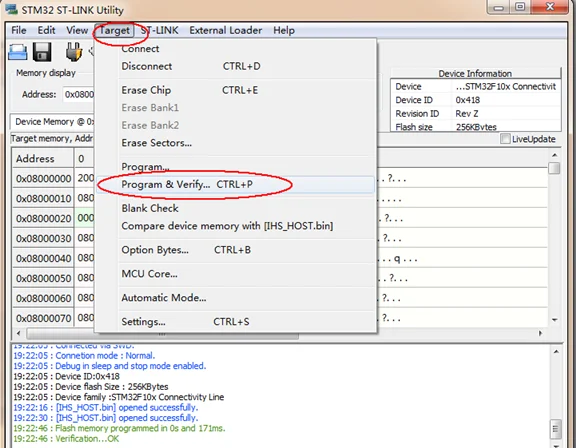The width and height of the screenshot is (576, 448).
Task: Click the ST-LINK Utility title bar icon
Action: click(x=11, y=10)
